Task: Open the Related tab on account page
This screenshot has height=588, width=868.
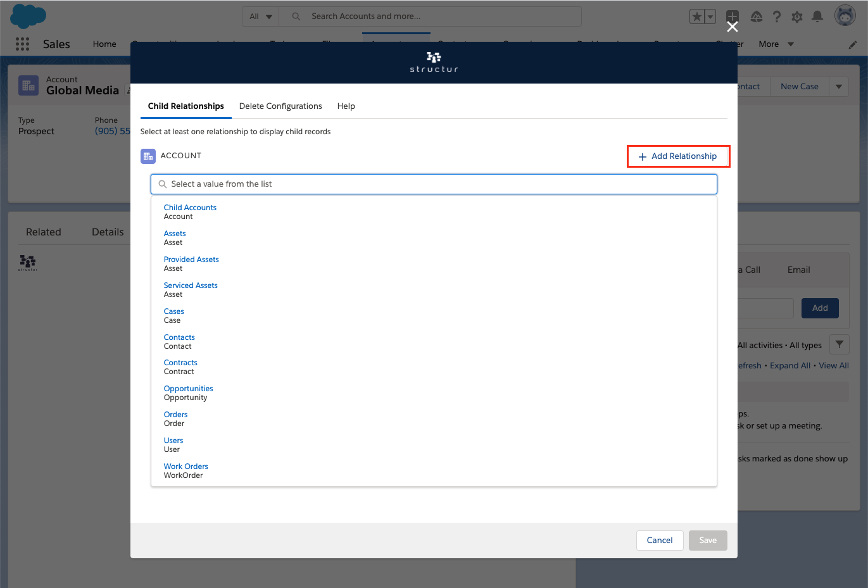Action: click(44, 232)
